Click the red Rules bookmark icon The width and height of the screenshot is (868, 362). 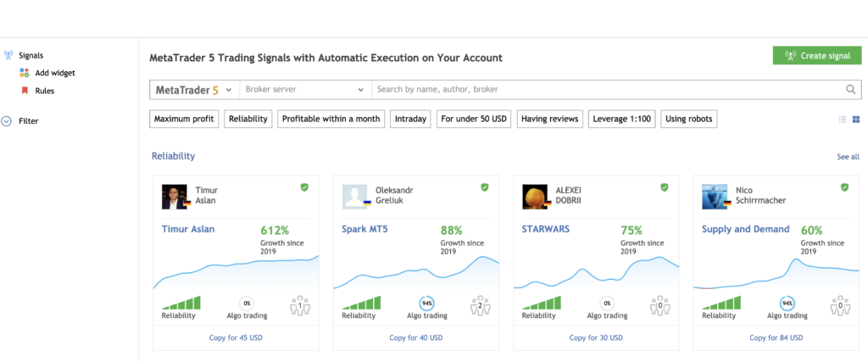[x=25, y=90]
